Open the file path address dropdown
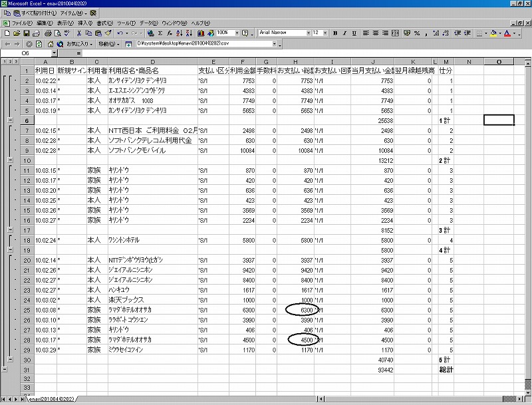The width and height of the screenshot is (532, 405). [x=274, y=44]
